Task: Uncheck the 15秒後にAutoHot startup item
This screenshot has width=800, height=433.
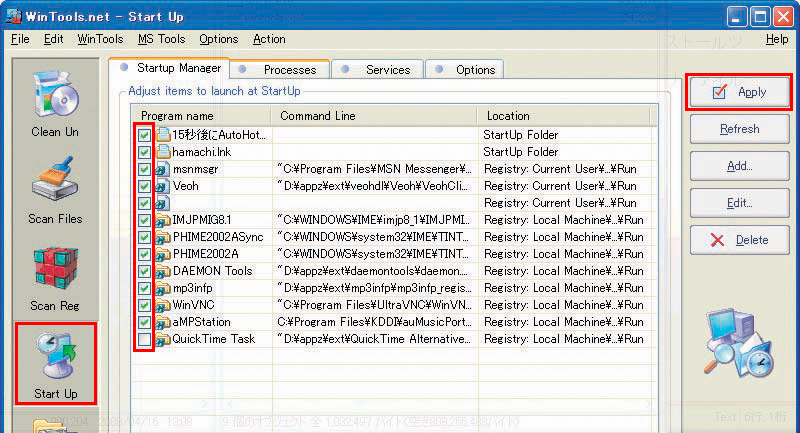Action: [144, 135]
